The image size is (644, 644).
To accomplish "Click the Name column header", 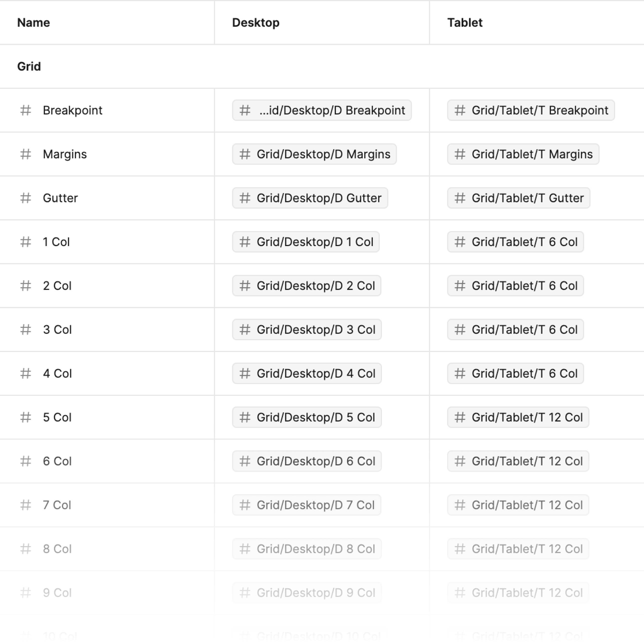I will click(x=33, y=23).
